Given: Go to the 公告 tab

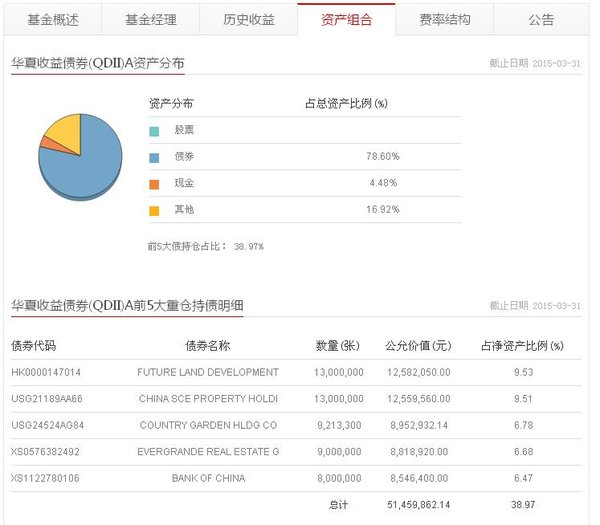Looking at the screenshot, I should [541, 20].
